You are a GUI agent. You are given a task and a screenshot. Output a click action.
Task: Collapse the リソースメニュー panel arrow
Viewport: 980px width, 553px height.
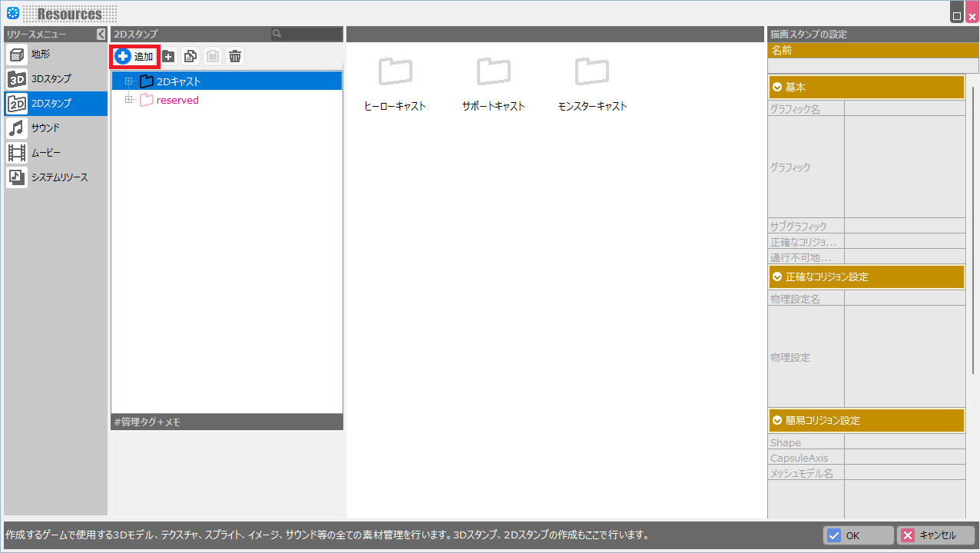coord(101,35)
